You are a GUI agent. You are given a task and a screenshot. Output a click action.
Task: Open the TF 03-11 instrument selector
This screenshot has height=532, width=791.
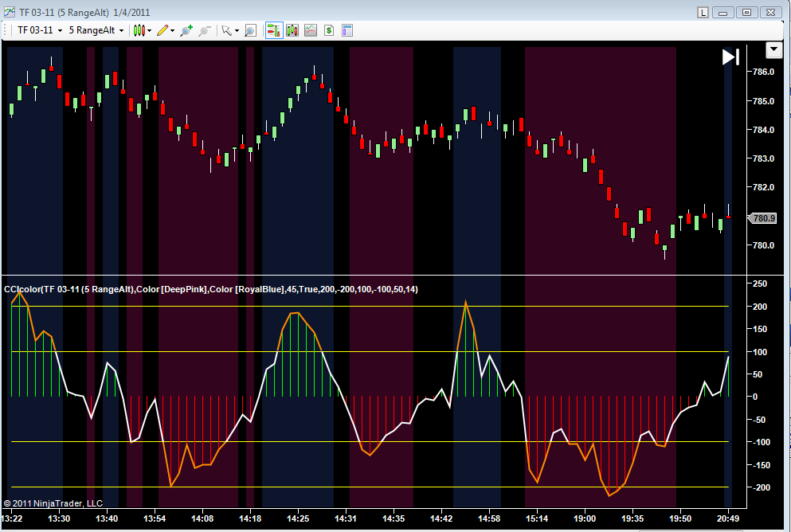pyautogui.click(x=39, y=30)
